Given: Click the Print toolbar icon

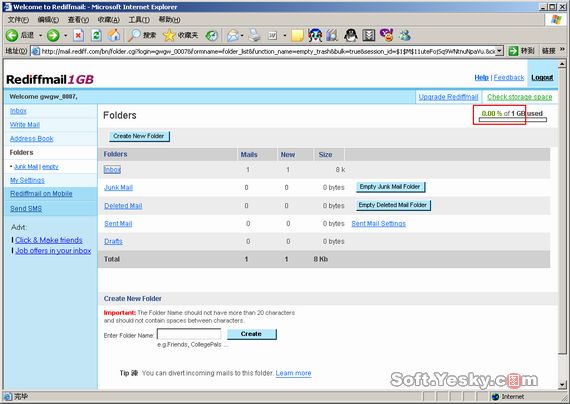Looking at the screenshot, I should tap(254, 35).
